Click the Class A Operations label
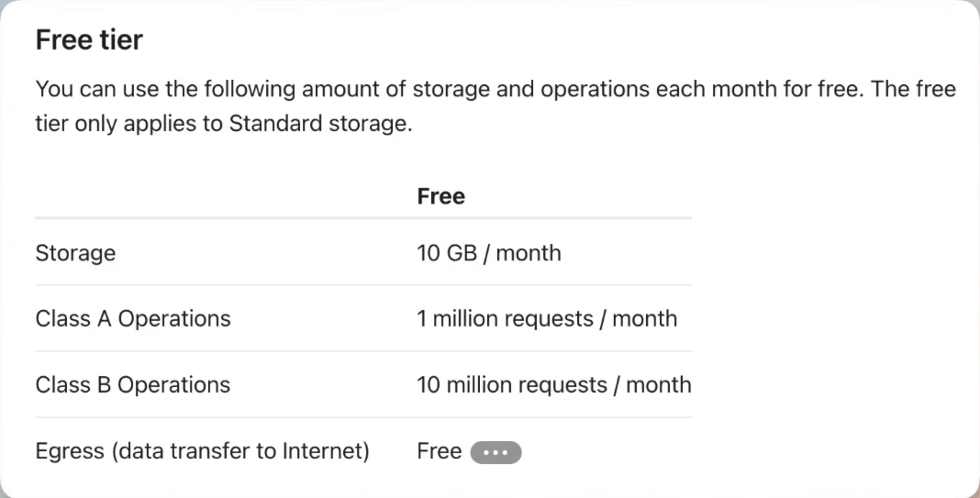The height and width of the screenshot is (498, 980). coord(133,318)
